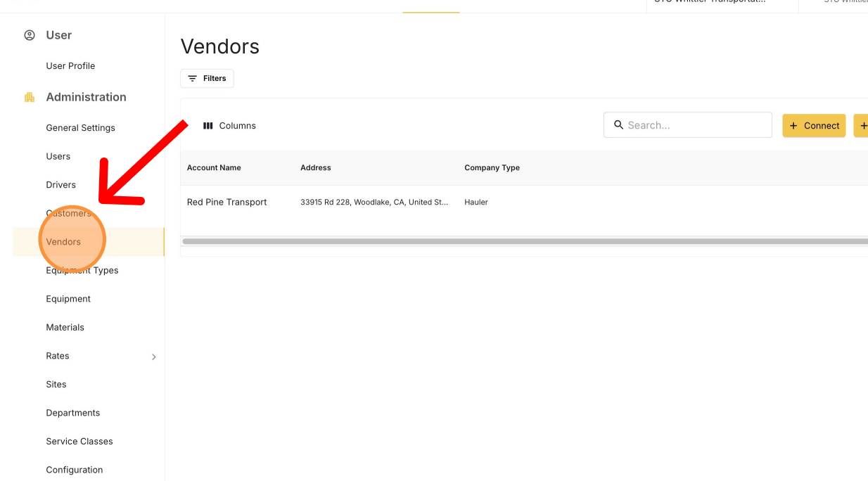This screenshot has height=481, width=868.
Task: Click the Columns bars icon
Action: [x=208, y=126]
